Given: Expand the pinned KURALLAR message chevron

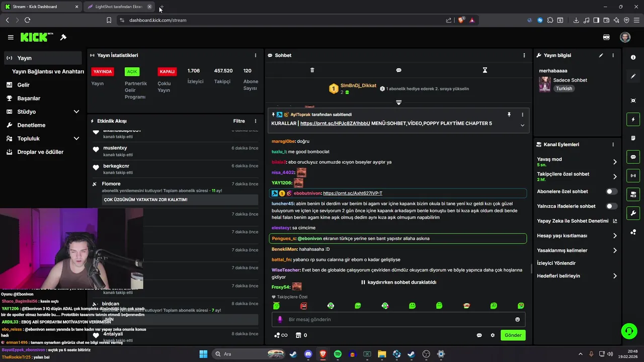Looking at the screenshot, I should pyautogui.click(x=522, y=125).
